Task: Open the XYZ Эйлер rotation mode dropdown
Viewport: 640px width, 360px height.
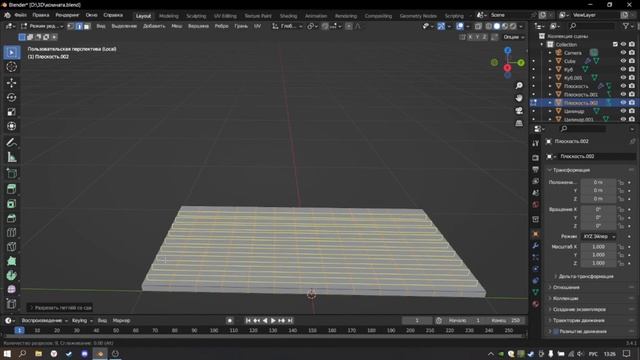Action: pos(598,236)
